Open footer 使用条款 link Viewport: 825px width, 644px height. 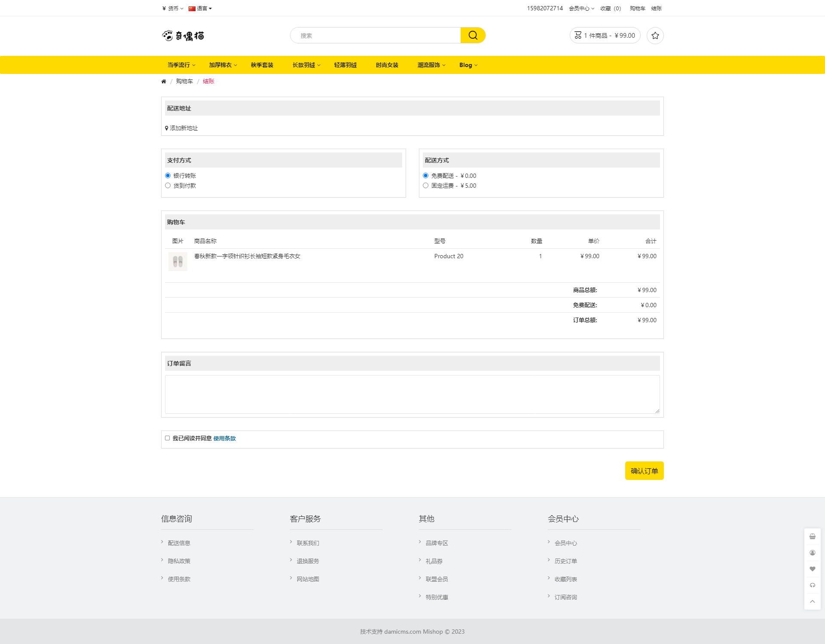click(179, 580)
